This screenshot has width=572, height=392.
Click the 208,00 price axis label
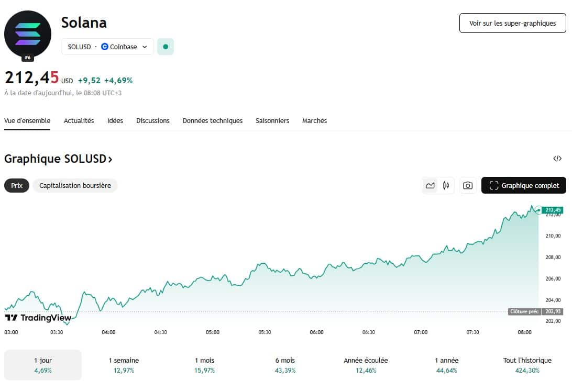click(x=553, y=257)
